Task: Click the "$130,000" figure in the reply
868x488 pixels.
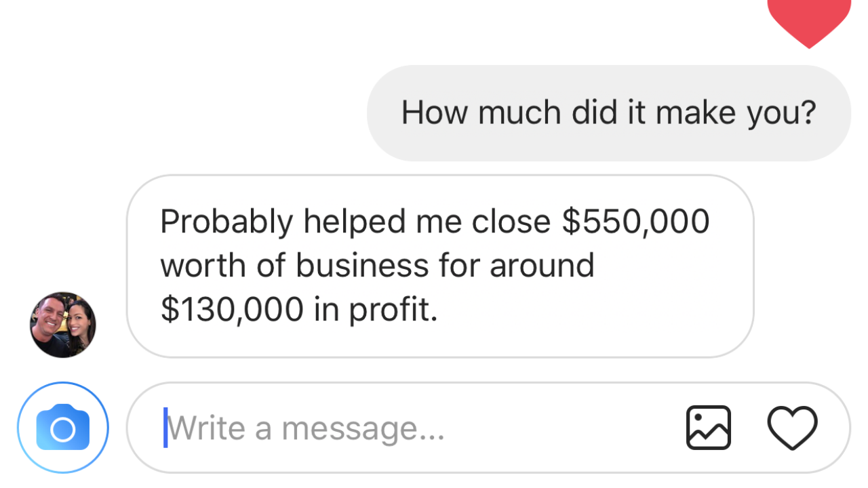Action: [x=232, y=310]
